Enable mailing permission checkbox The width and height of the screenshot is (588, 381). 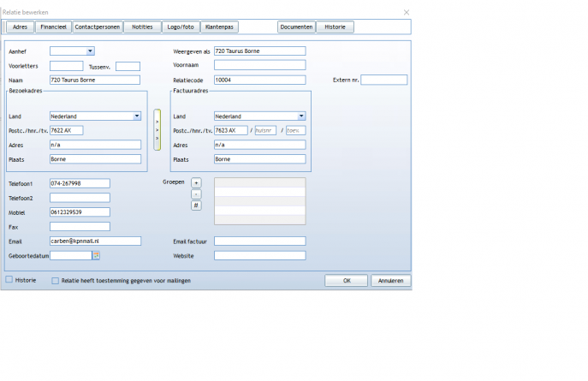coord(55,281)
